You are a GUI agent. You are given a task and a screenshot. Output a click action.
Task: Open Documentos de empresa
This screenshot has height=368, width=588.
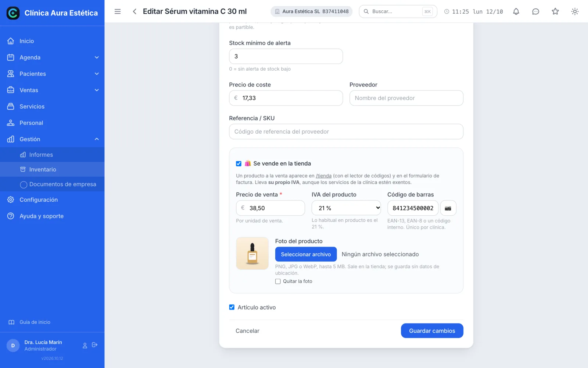pyautogui.click(x=52, y=184)
